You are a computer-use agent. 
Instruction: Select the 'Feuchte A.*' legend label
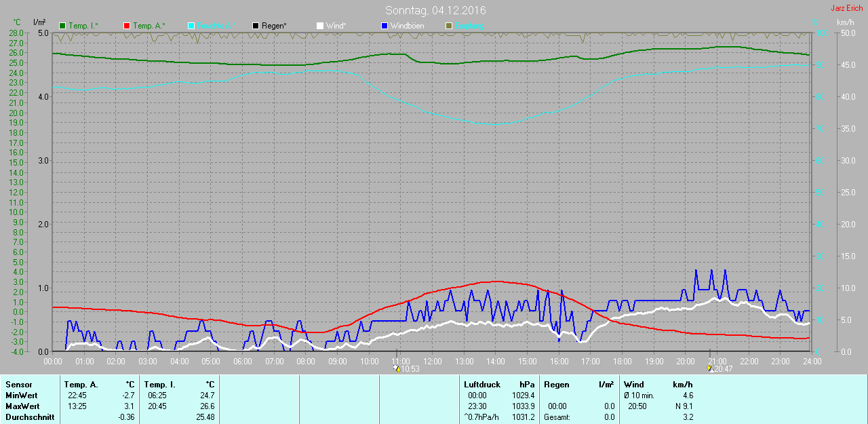[x=217, y=26]
